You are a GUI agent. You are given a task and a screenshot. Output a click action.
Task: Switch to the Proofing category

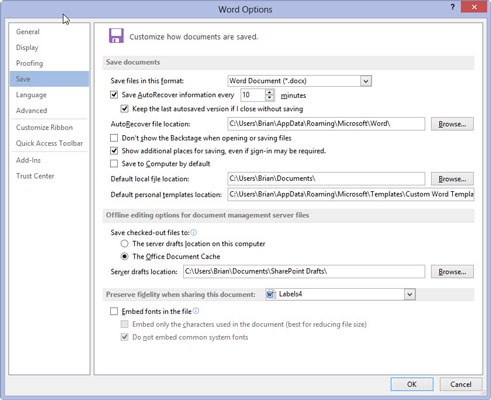(29, 63)
